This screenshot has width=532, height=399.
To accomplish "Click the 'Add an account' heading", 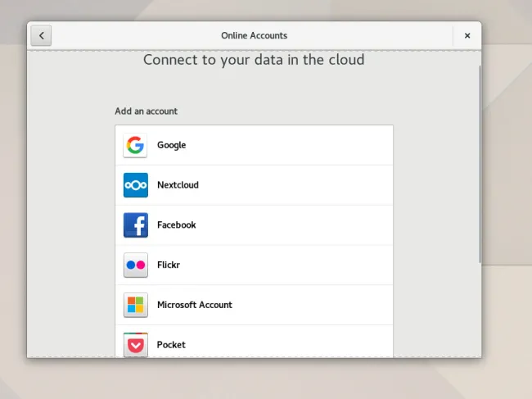I will click(146, 111).
